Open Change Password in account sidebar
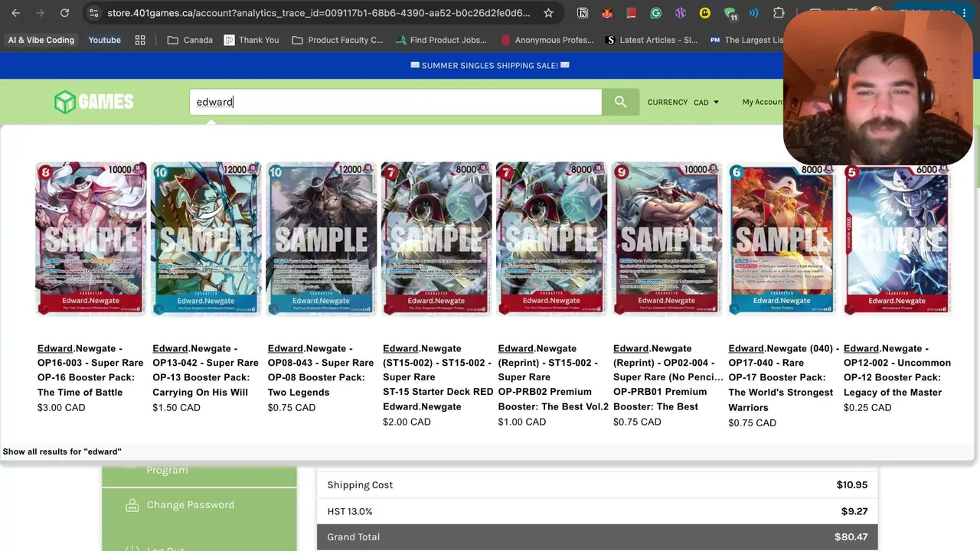 [191, 505]
